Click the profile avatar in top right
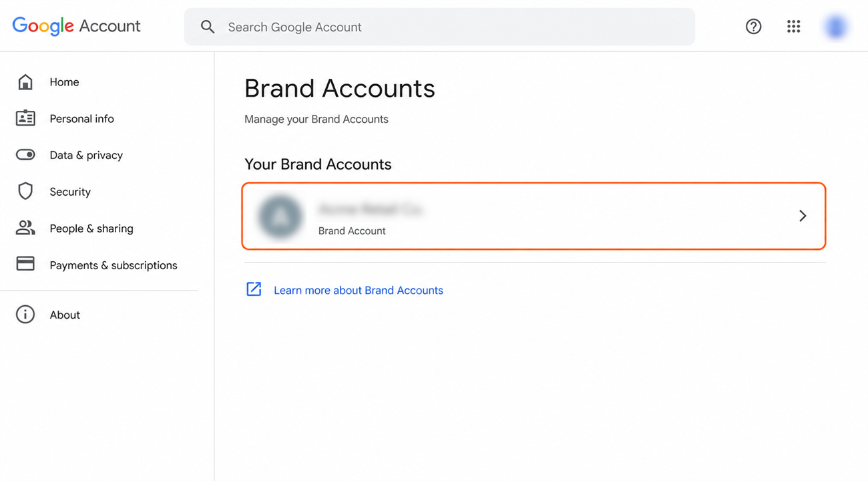 point(835,27)
